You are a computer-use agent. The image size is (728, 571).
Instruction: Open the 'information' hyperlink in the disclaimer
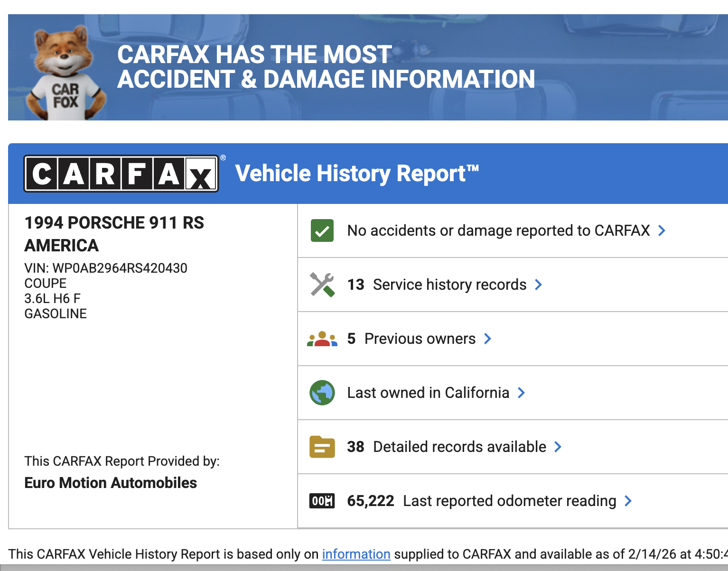click(356, 554)
